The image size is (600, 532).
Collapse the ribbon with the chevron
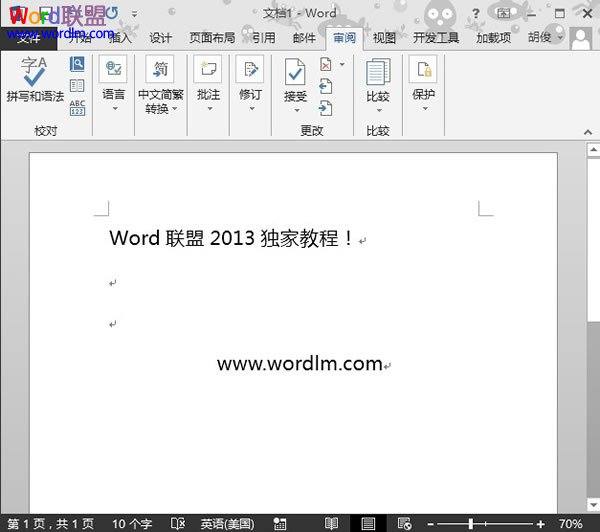588,132
